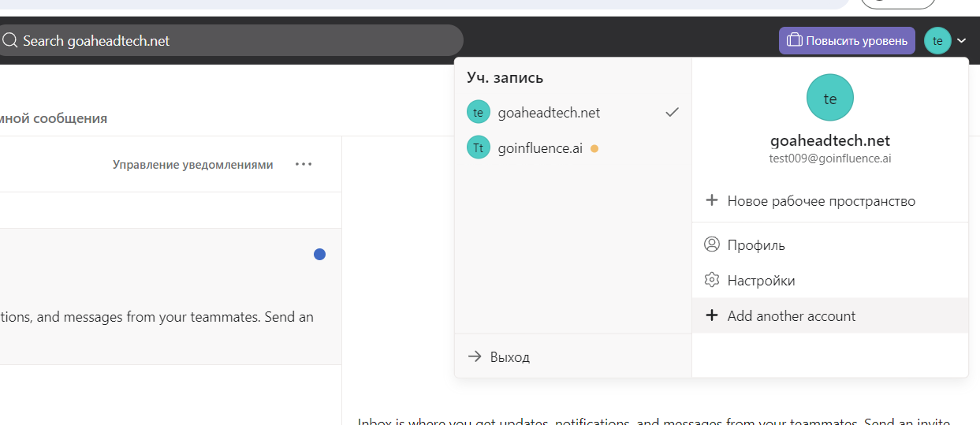
Task: Open Настройки settings
Action: [x=761, y=281]
